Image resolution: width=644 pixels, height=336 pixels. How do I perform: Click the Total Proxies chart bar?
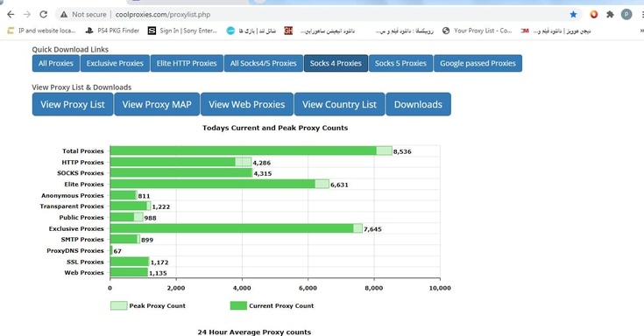pos(251,151)
